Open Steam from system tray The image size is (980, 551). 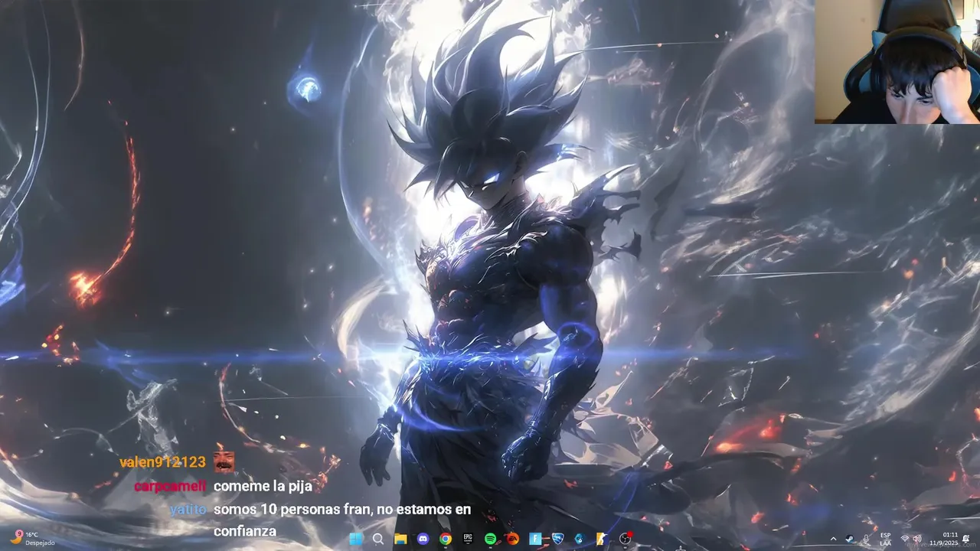click(850, 539)
